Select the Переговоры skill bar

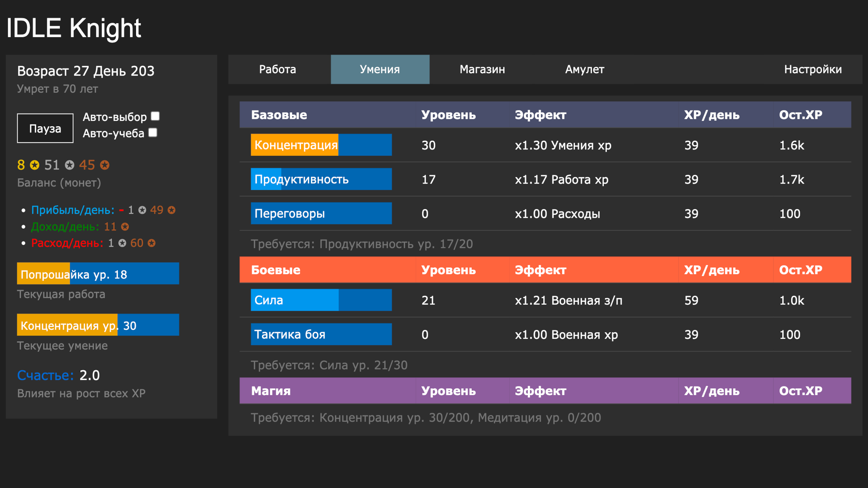321,213
